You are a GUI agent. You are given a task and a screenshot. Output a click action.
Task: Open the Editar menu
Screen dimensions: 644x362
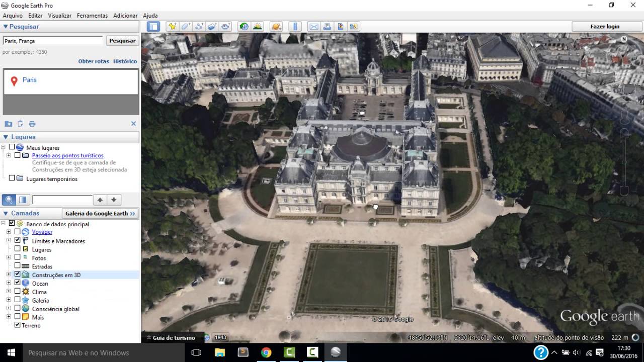tap(35, 16)
